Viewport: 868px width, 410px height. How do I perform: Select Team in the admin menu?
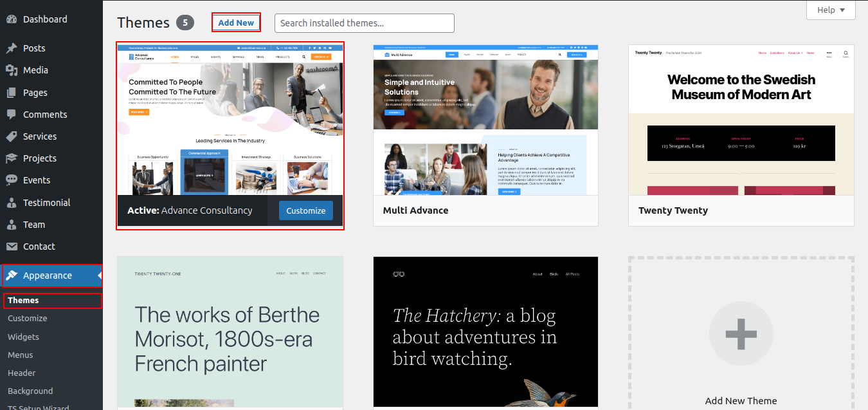(51, 225)
